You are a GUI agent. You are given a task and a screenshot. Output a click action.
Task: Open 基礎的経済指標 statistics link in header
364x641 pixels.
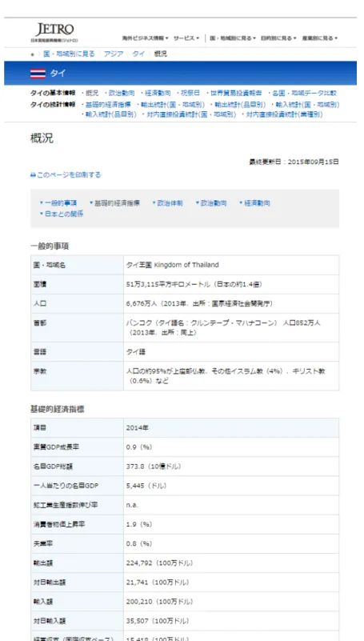point(108,105)
